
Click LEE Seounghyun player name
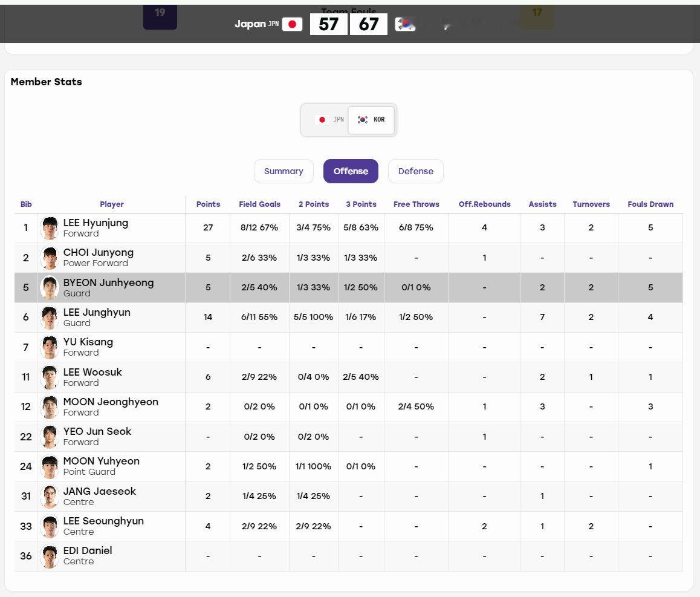pyautogui.click(x=103, y=521)
